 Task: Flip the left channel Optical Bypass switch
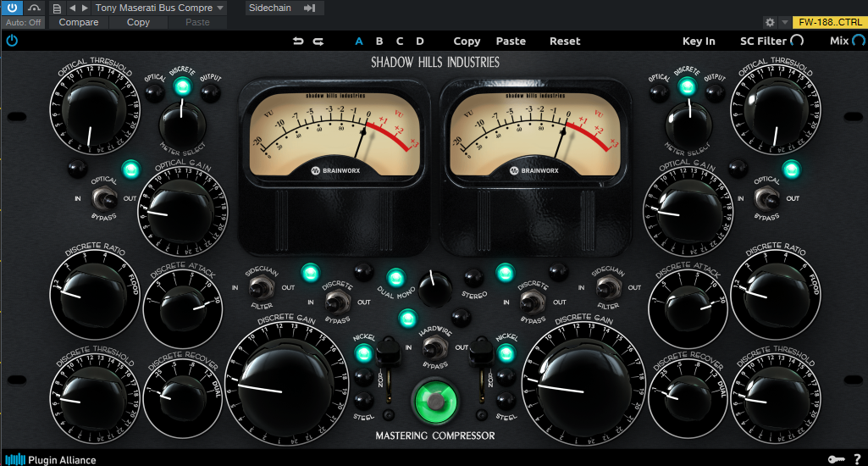coord(104,197)
